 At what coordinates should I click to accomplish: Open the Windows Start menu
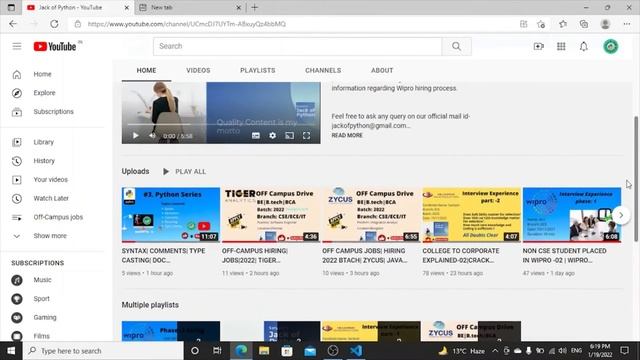click(11, 351)
